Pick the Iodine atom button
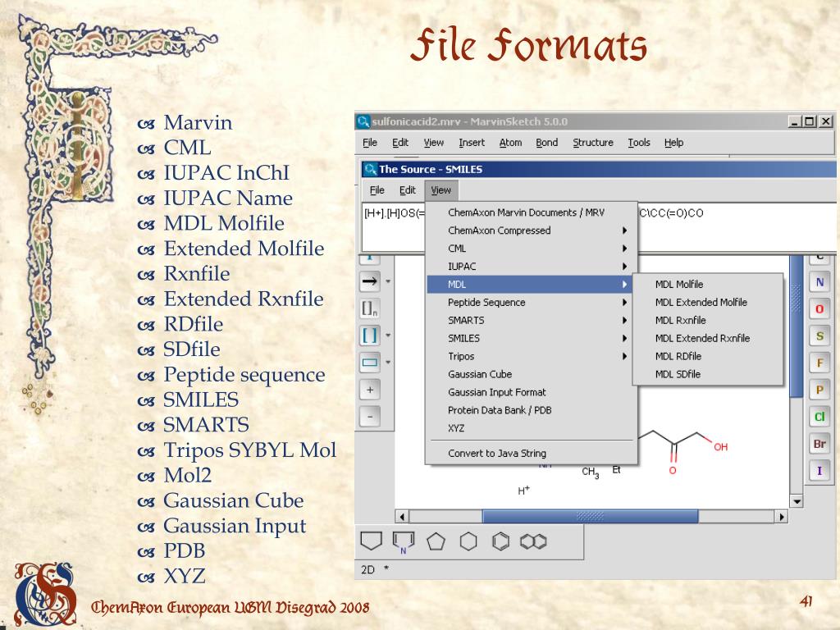This screenshot has height=630, width=840. 819,470
